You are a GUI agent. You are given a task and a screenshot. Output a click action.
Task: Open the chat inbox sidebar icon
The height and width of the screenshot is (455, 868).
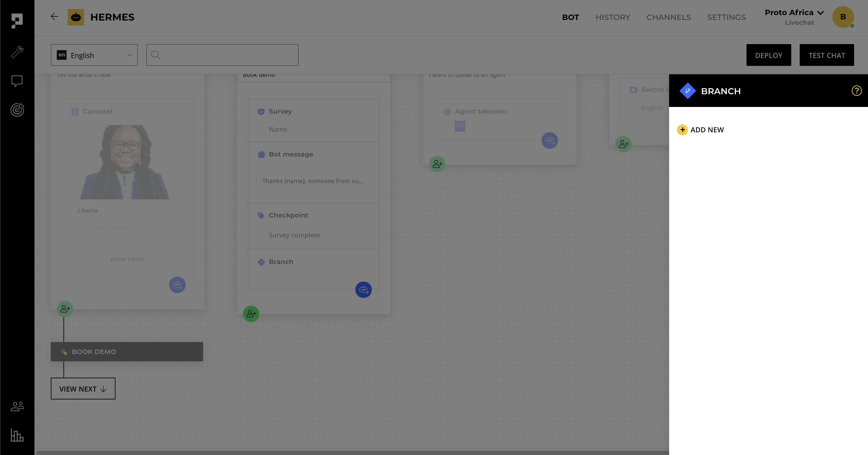pos(17,81)
